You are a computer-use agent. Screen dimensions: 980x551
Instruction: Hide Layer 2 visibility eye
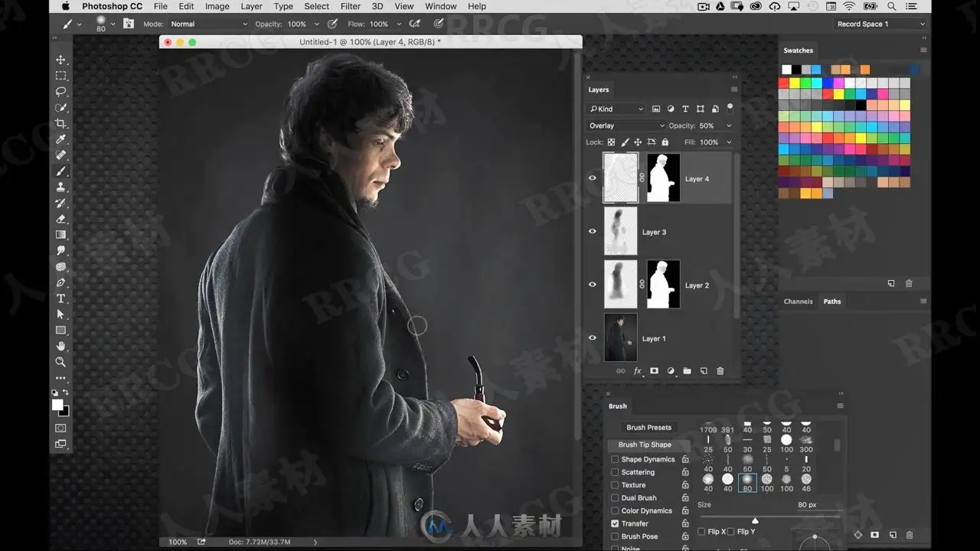coord(592,284)
